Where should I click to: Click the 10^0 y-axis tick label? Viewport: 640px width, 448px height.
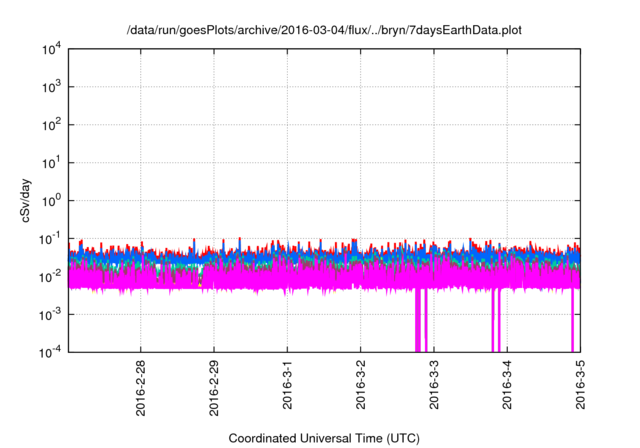click(x=51, y=201)
